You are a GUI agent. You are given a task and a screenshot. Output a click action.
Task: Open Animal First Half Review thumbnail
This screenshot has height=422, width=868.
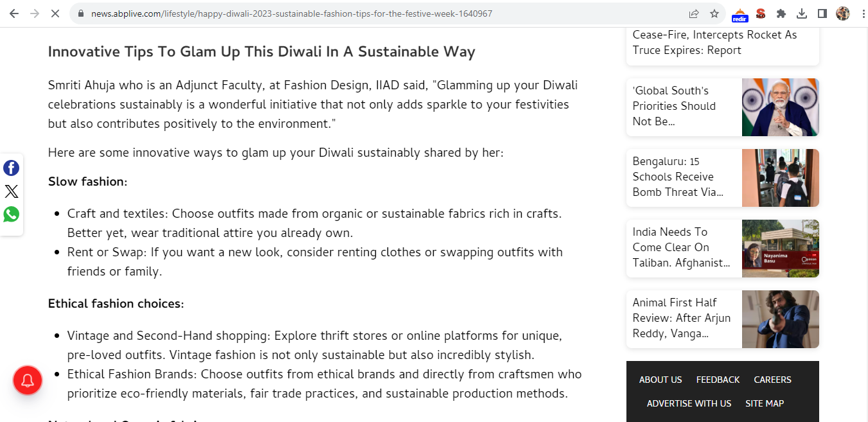(x=781, y=319)
